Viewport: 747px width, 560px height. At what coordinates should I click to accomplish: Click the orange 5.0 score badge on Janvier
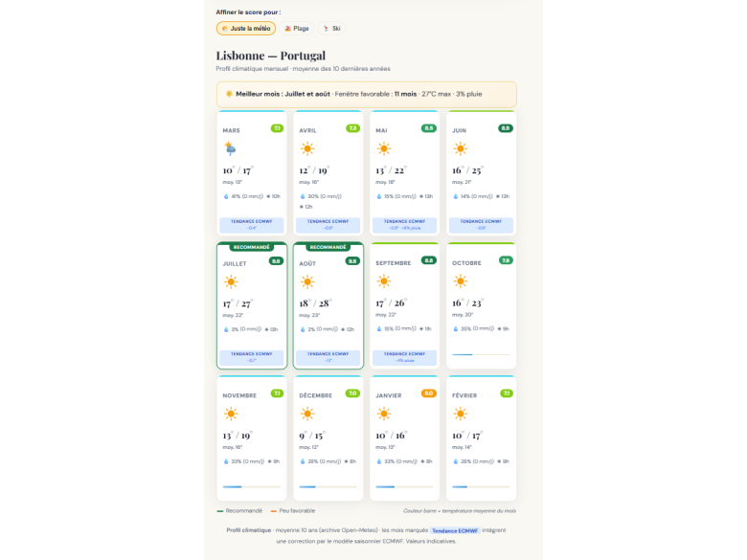tap(429, 393)
